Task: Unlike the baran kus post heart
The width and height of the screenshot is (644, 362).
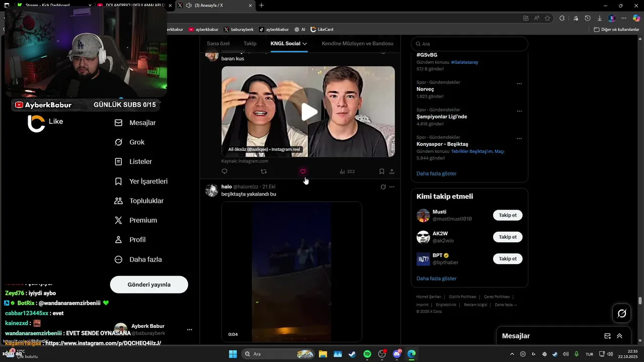Action: [x=303, y=171]
